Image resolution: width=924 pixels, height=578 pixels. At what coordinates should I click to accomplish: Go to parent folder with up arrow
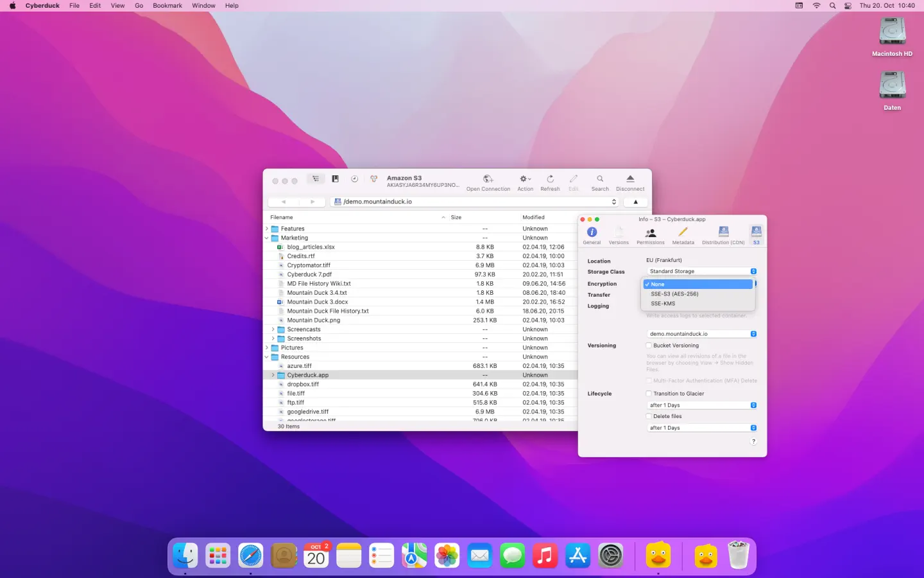635,202
